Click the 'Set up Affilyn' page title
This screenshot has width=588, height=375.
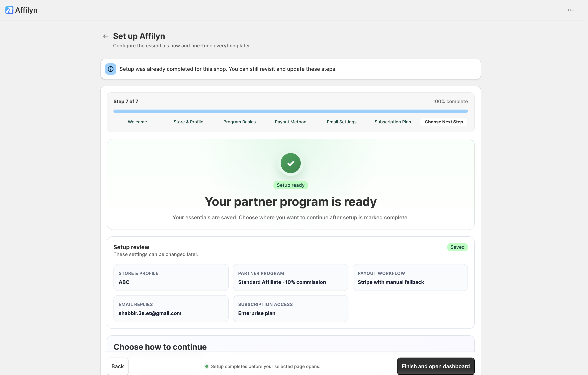click(x=139, y=36)
